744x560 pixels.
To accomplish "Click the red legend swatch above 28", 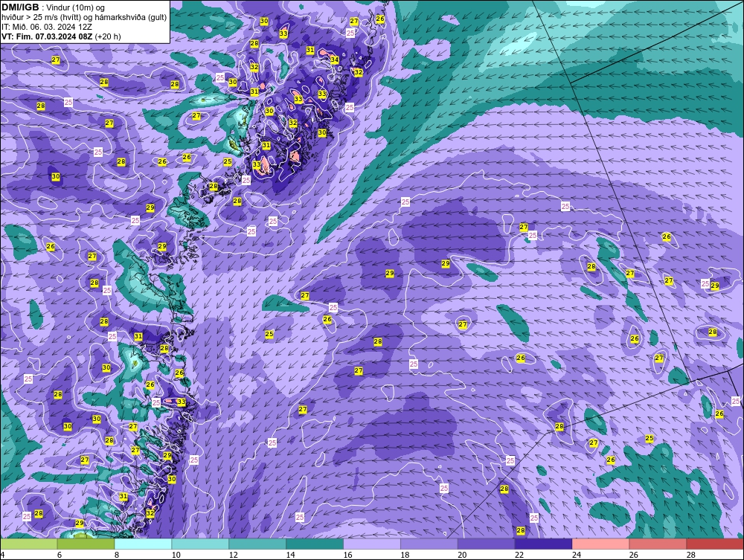I will pos(715,544).
